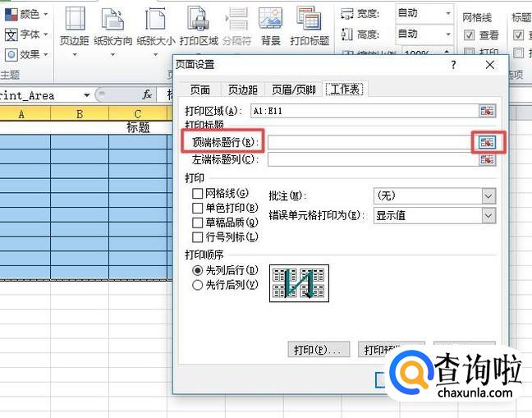This screenshot has height=418, width=532.
Task: Click range selector for 打印区域 field
Action: tap(488, 111)
